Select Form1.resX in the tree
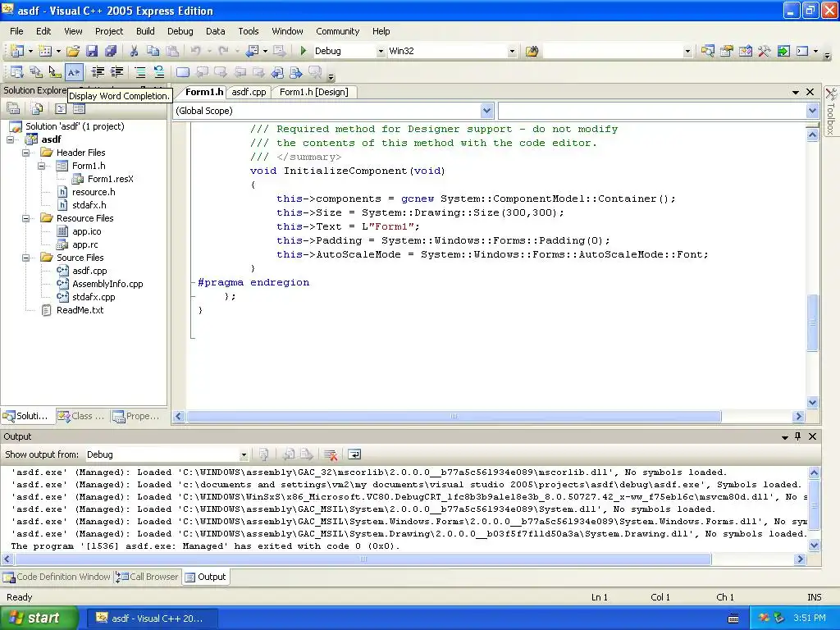840x630 pixels. [x=111, y=179]
